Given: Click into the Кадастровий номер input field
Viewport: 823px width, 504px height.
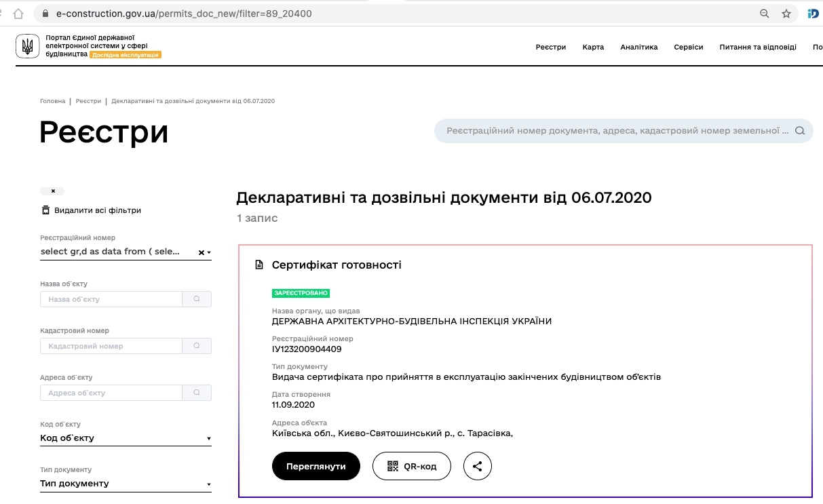Looking at the screenshot, I should tap(111, 346).
